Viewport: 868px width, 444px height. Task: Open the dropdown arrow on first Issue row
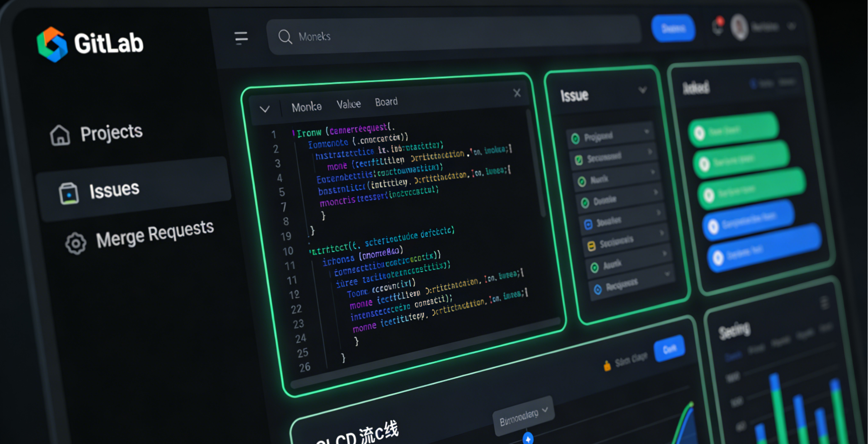[647, 131]
